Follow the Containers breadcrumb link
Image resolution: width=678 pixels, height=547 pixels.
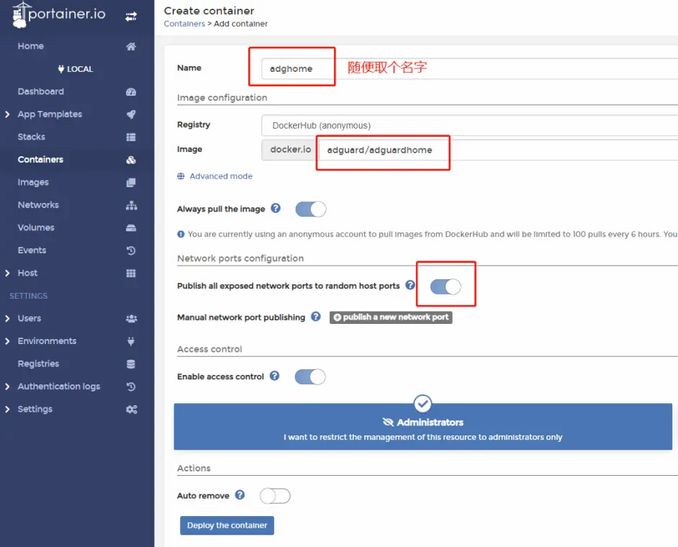pyautogui.click(x=184, y=24)
